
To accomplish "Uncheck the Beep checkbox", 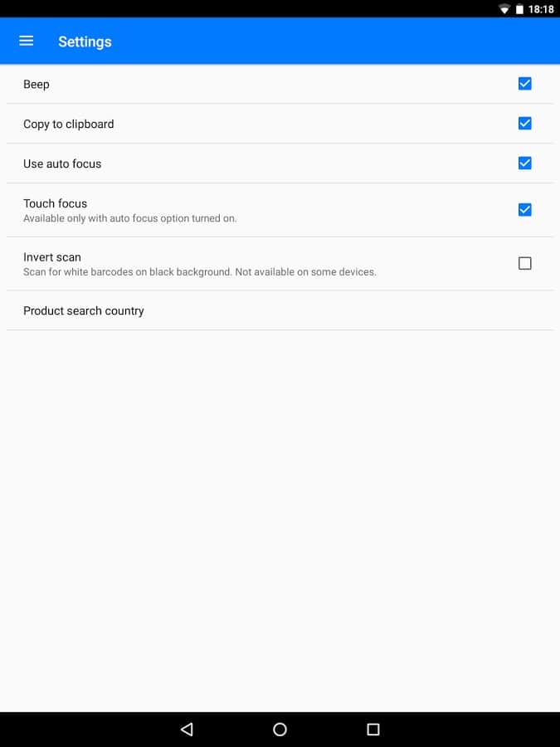I will tap(524, 84).
